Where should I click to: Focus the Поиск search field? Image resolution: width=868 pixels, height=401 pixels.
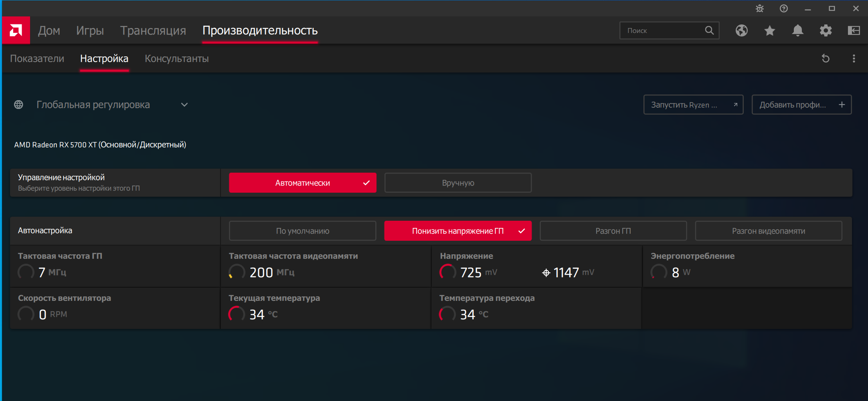670,30
